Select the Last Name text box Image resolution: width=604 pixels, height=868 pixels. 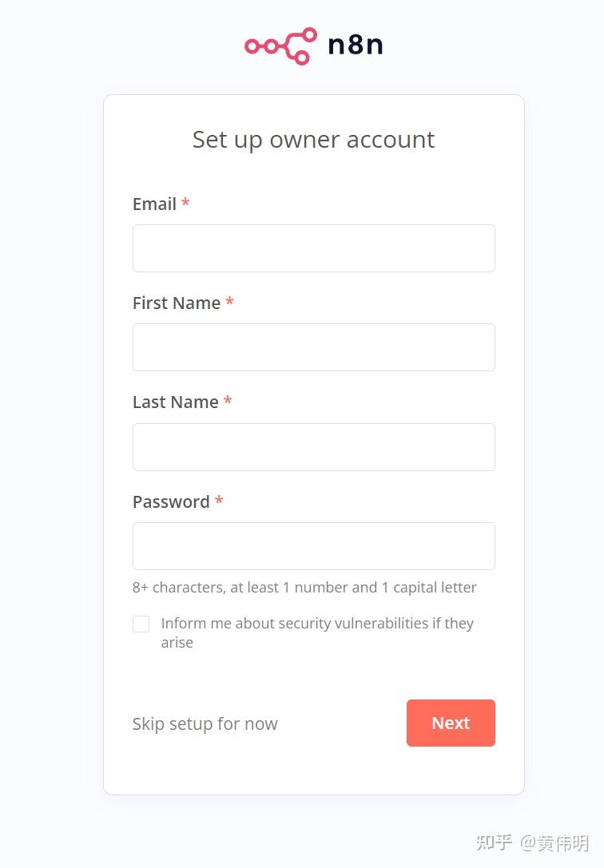pyautogui.click(x=313, y=447)
